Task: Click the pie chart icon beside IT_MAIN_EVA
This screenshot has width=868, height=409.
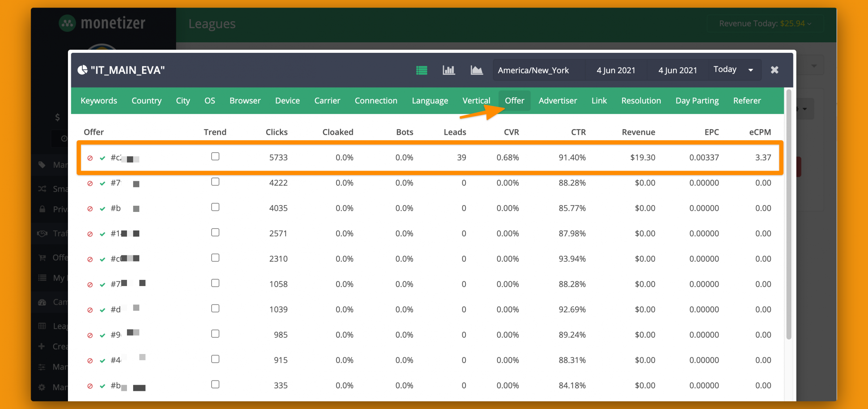Action: [x=82, y=70]
